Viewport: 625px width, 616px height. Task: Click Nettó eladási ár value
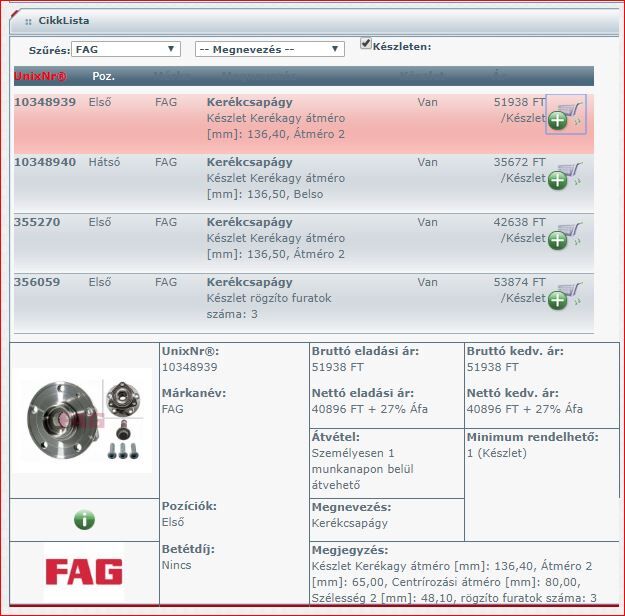coord(369,409)
